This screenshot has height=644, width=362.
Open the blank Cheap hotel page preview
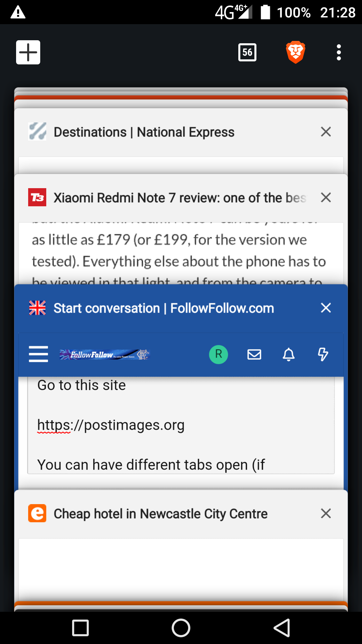(x=181, y=570)
